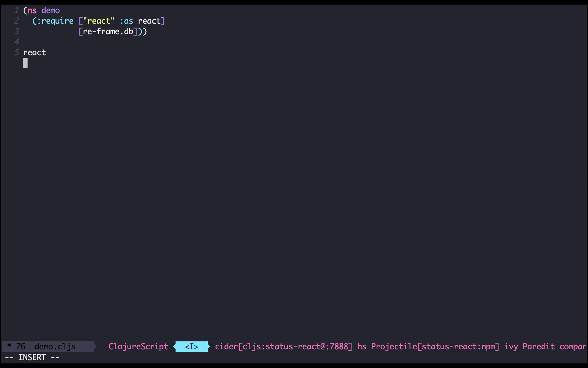This screenshot has width=588, height=368.
Task: Click line number 4 in the gutter
Action: 16,42
